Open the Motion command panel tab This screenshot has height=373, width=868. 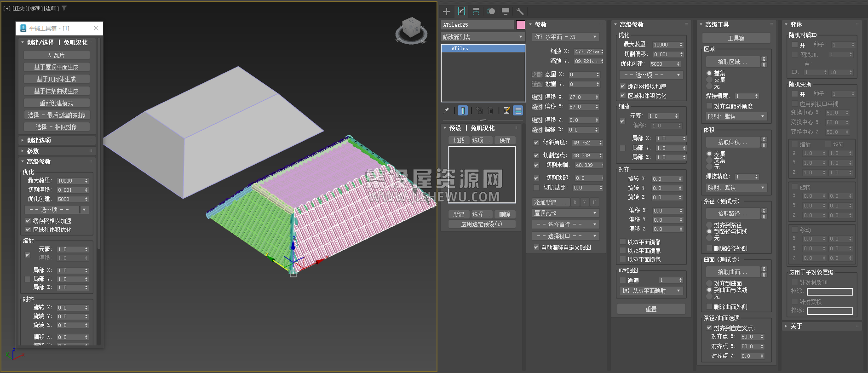pyautogui.click(x=491, y=11)
